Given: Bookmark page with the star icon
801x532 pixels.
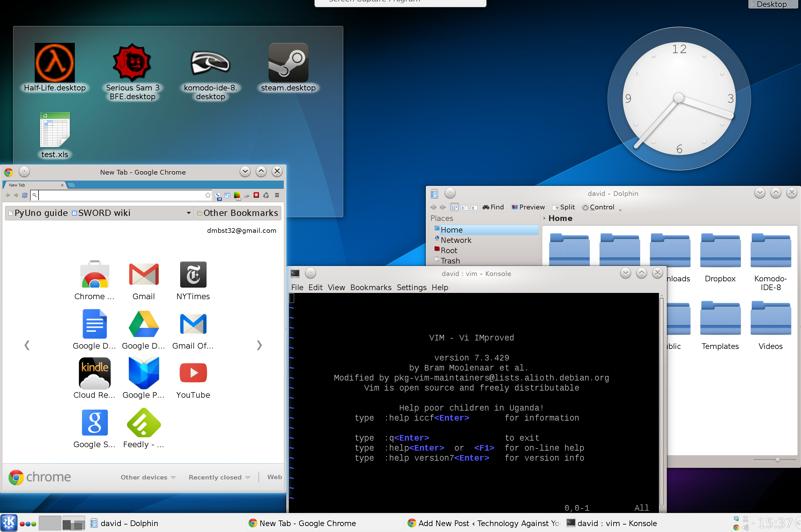Looking at the screenshot, I should (x=208, y=195).
